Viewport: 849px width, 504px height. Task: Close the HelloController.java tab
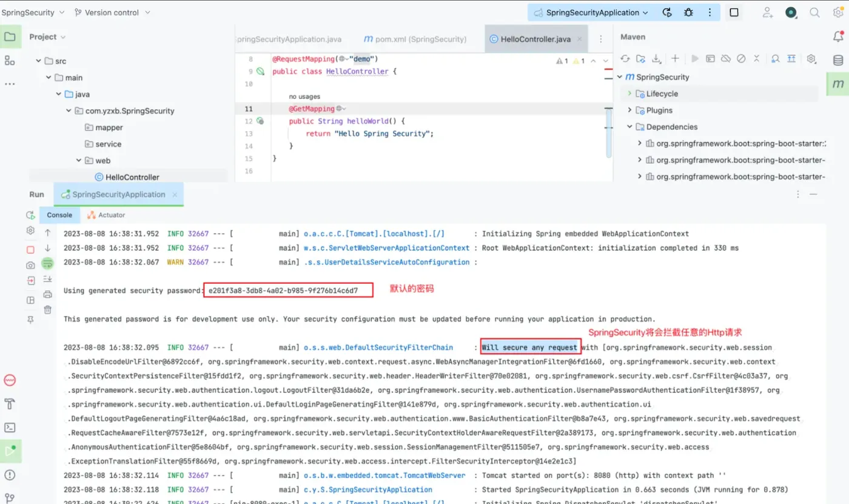point(580,39)
